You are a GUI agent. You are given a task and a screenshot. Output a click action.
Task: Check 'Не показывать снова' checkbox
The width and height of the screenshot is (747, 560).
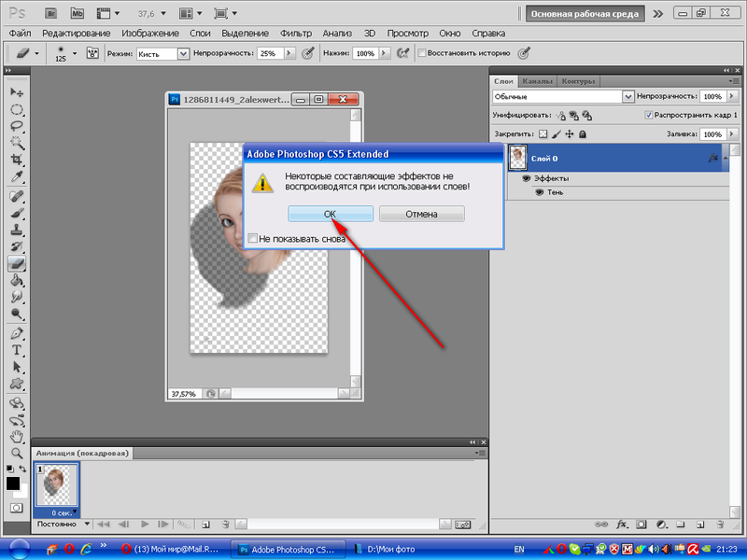click(x=253, y=238)
